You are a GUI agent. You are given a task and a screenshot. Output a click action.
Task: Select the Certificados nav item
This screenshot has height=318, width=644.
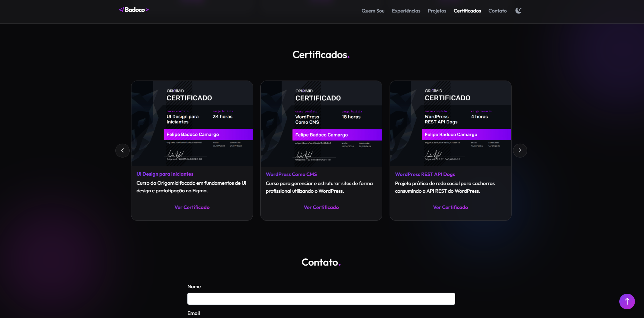(467, 11)
